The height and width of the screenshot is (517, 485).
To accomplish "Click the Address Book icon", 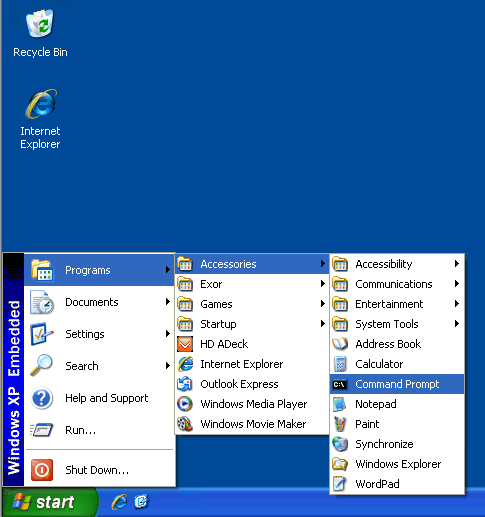I will [340, 344].
